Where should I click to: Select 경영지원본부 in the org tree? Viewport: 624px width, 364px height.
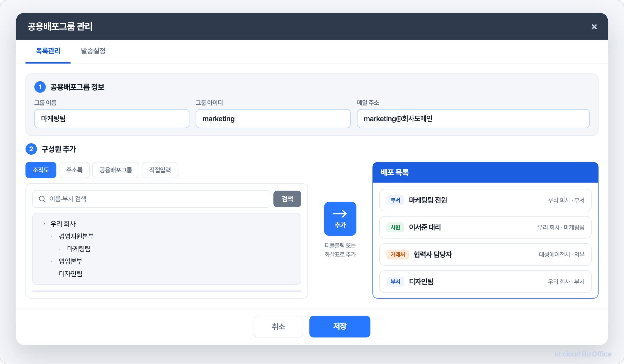point(76,236)
